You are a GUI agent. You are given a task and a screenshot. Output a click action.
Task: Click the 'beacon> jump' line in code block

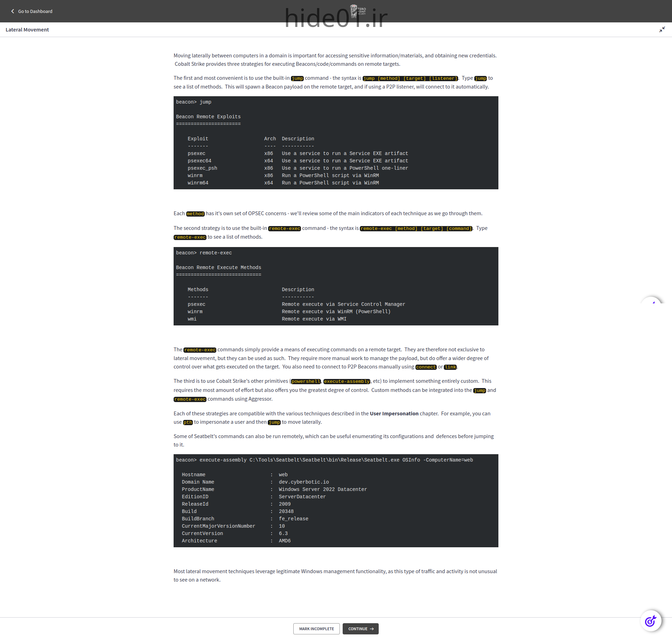194,102
